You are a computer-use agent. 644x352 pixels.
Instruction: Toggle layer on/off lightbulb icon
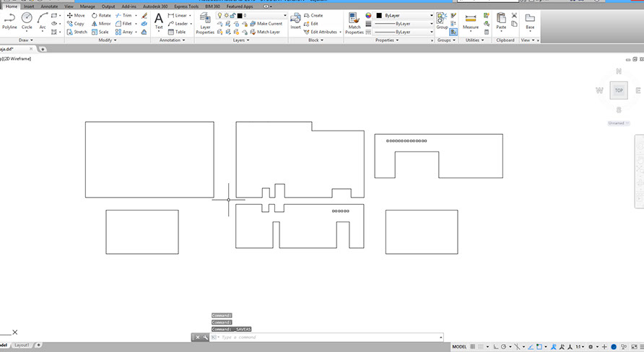(x=219, y=15)
